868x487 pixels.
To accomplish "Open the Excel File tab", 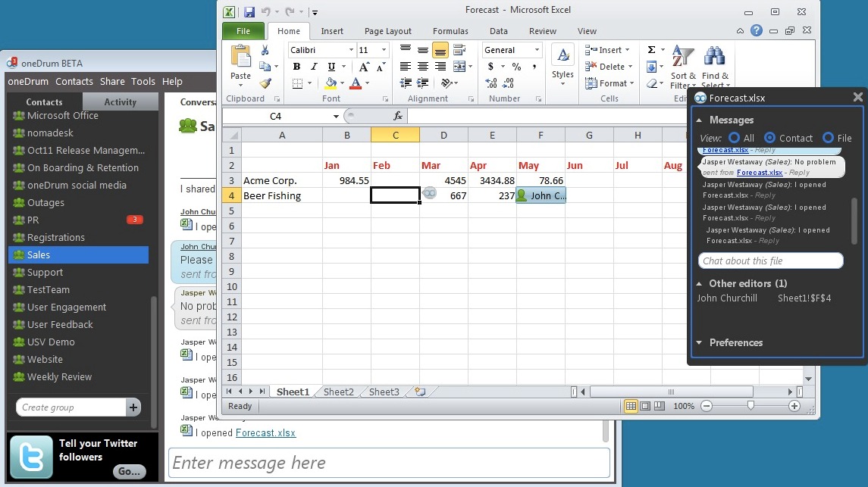I will pos(243,31).
